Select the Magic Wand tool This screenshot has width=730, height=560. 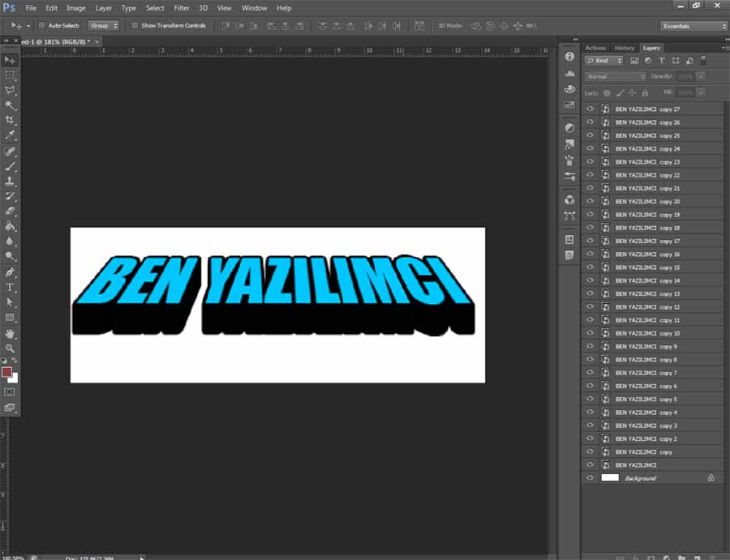(x=10, y=105)
